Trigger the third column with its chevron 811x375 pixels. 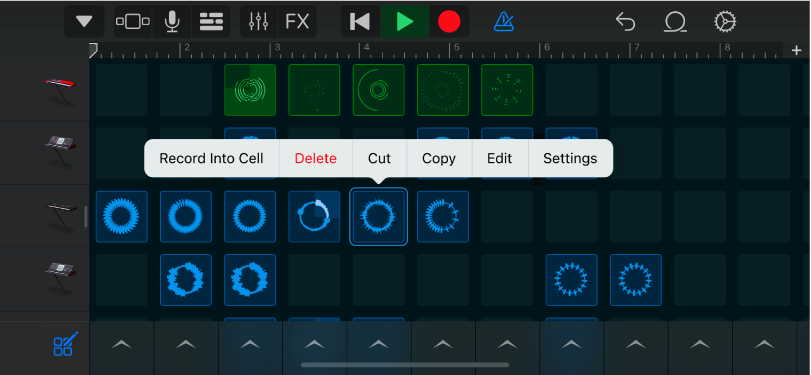250,344
